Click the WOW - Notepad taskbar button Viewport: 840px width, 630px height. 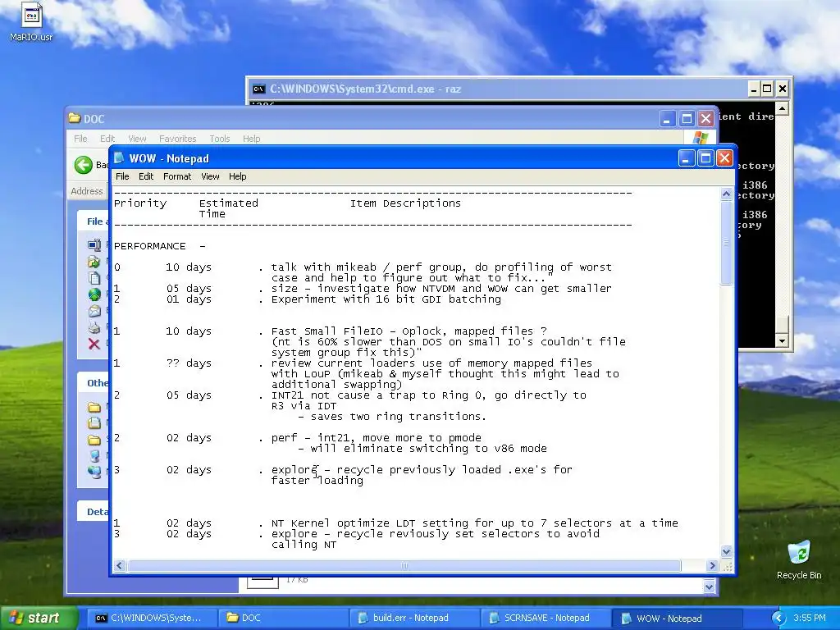[x=676, y=618]
